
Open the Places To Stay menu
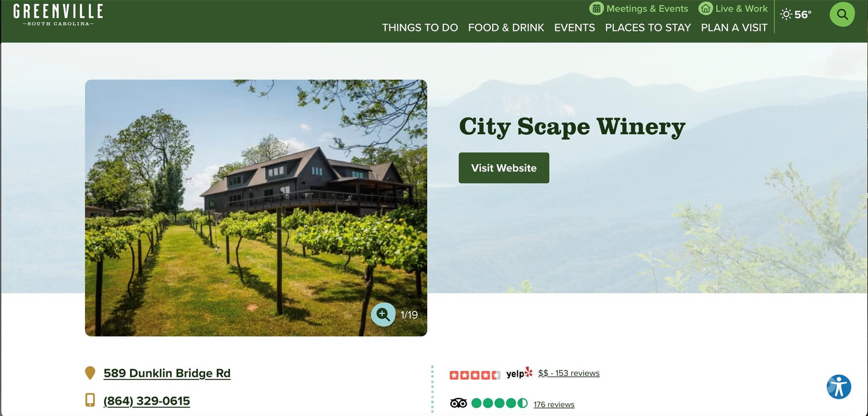point(648,28)
